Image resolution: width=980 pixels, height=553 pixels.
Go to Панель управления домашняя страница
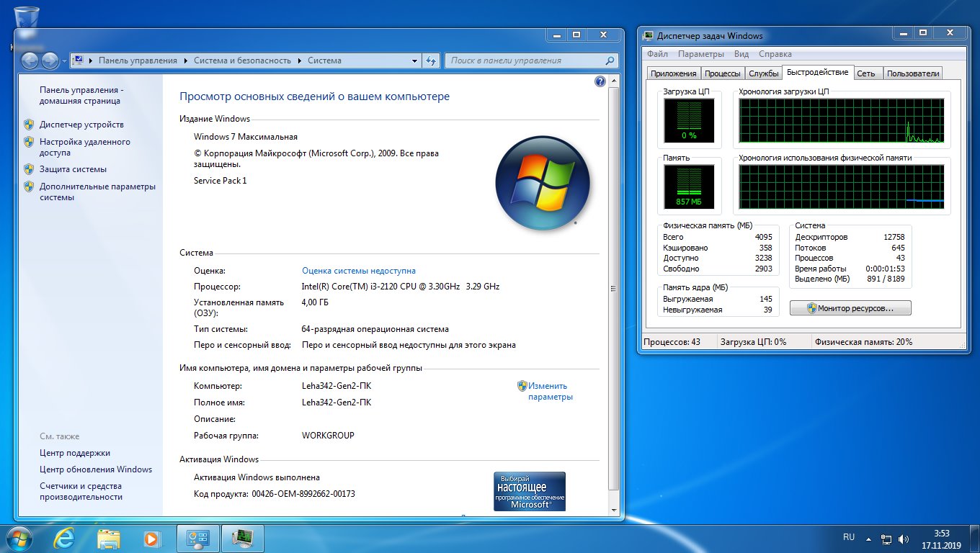pyautogui.click(x=80, y=95)
